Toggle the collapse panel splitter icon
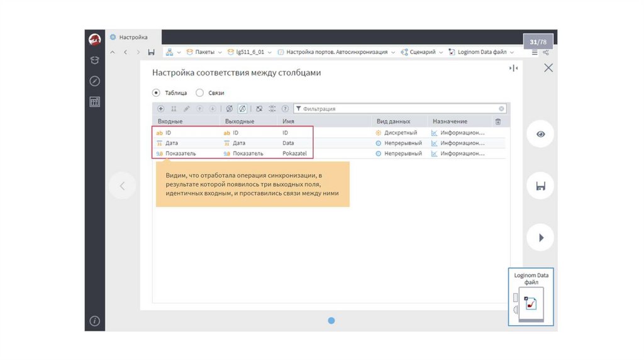The width and height of the screenshot is (644, 361). point(513,68)
